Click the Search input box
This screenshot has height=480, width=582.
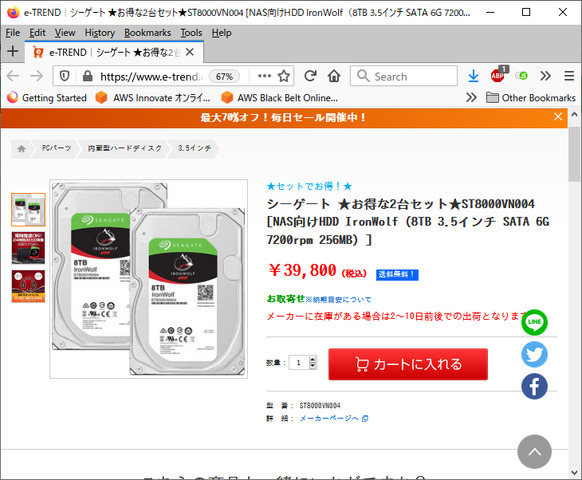(x=404, y=76)
